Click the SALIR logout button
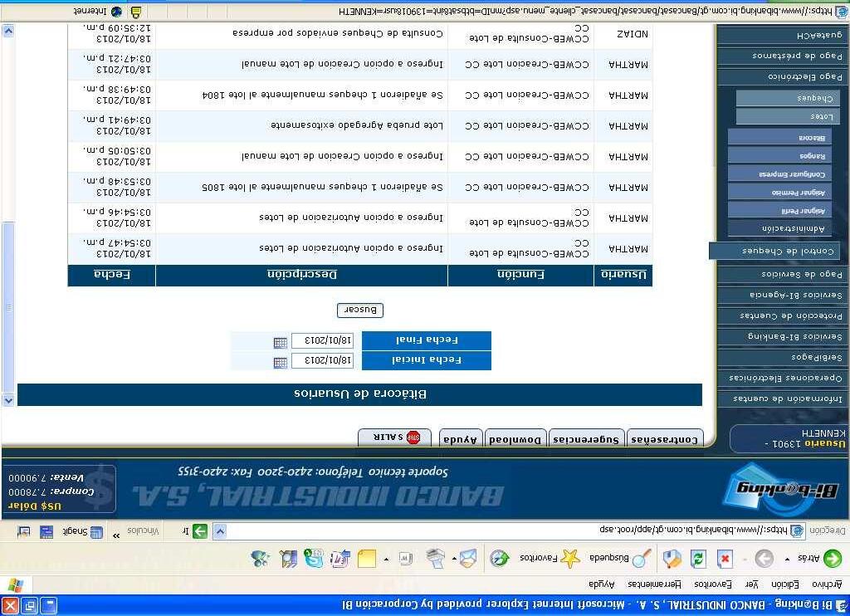This screenshot has width=850, height=616. [x=394, y=438]
